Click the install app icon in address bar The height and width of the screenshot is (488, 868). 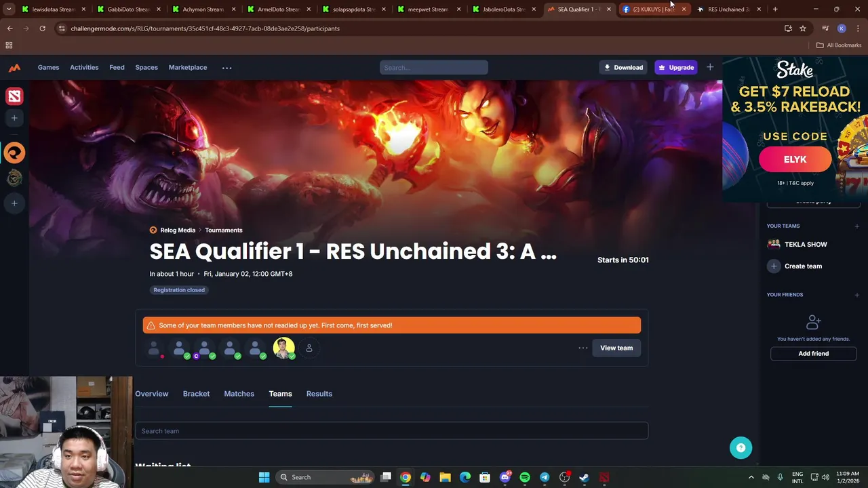pos(788,28)
